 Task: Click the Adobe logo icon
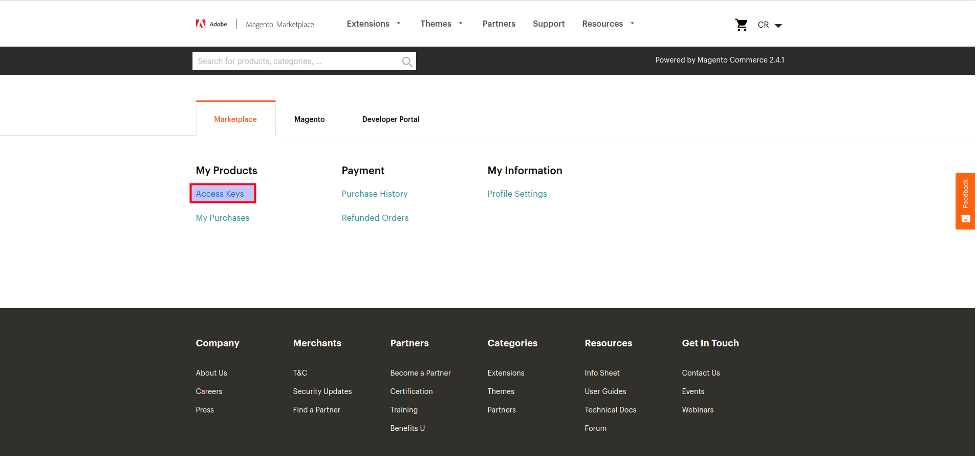click(x=201, y=24)
